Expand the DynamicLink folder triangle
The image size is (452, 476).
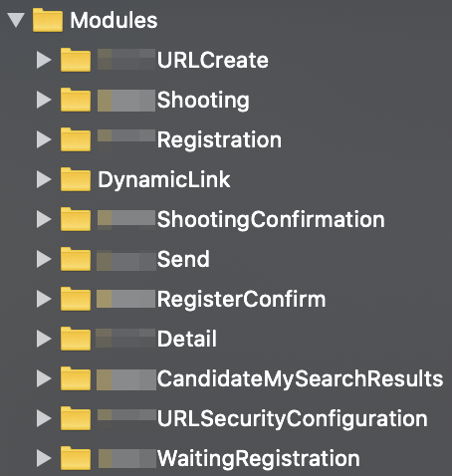(x=44, y=179)
